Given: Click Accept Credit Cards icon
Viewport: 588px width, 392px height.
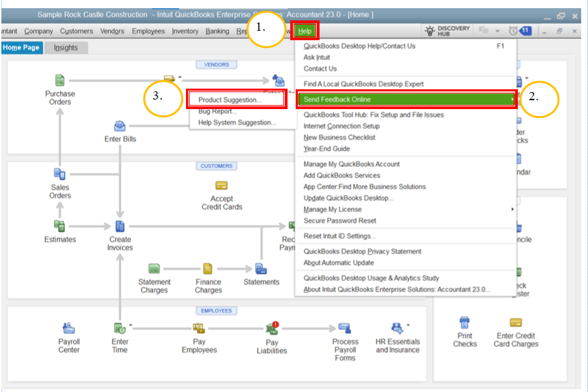Looking at the screenshot, I should 221,185.
